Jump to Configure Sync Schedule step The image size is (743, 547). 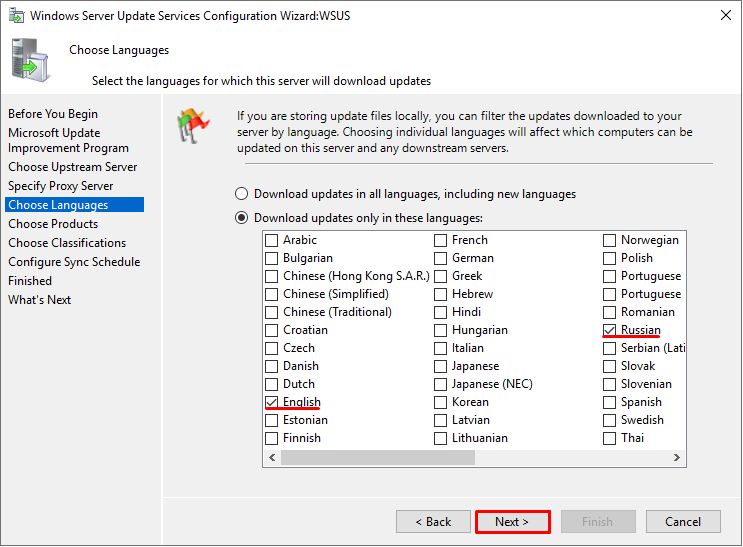tap(74, 262)
